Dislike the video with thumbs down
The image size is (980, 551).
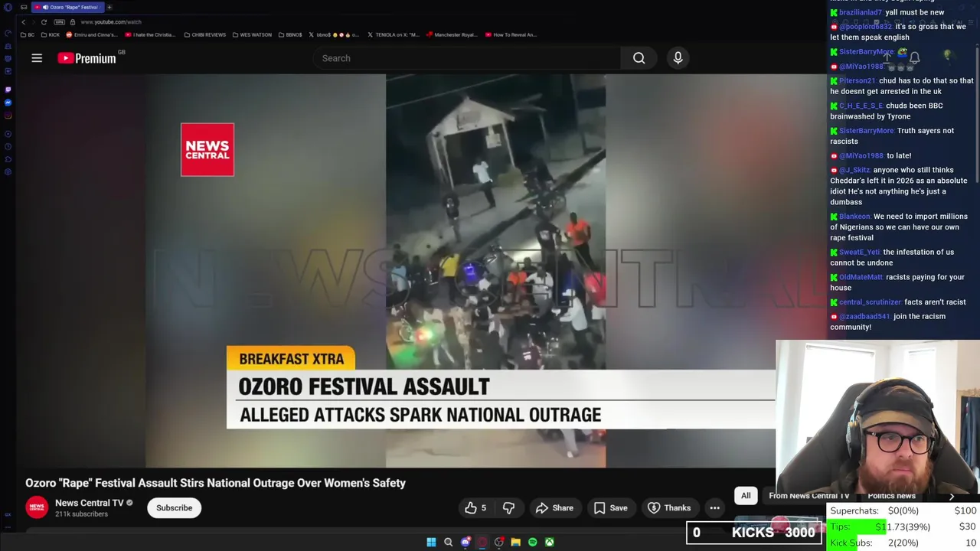(508, 507)
